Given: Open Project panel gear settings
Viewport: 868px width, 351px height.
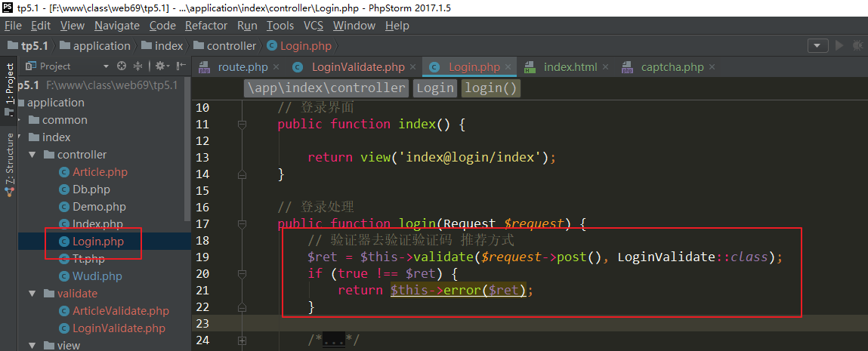Looking at the screenshot, I should 162,66.
